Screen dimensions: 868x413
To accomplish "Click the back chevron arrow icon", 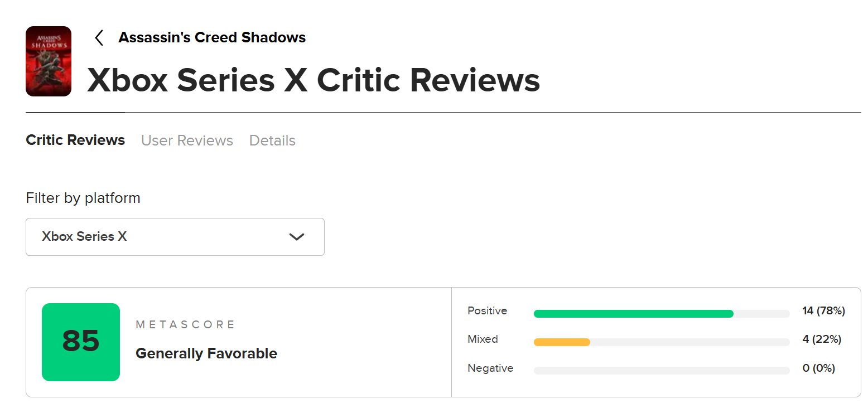I will coord(99,38).
